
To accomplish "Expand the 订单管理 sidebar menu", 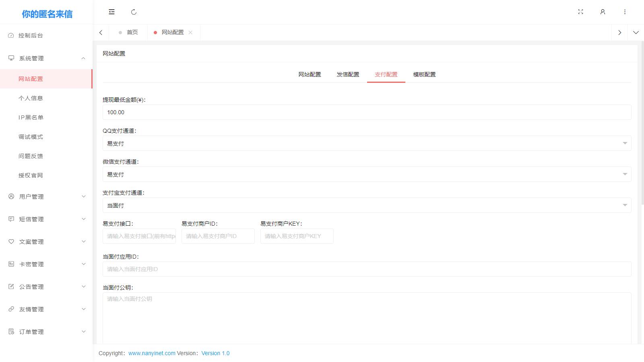I will 46,332.
